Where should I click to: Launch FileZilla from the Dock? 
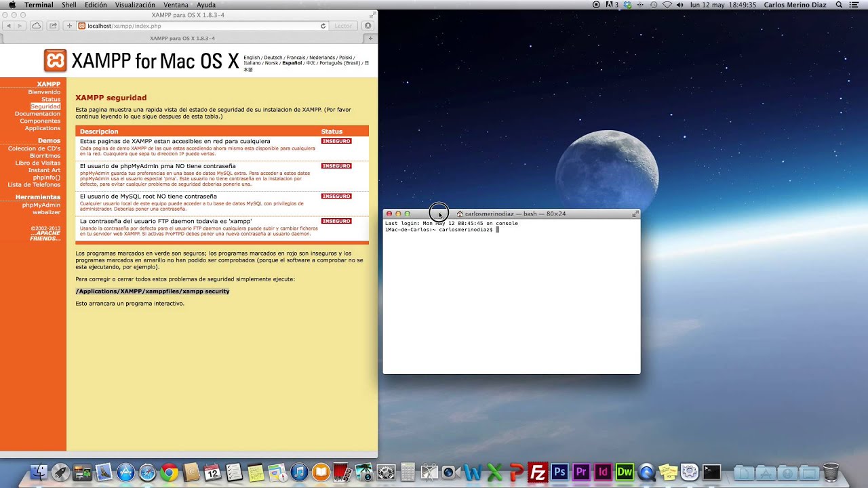[538, 472]
